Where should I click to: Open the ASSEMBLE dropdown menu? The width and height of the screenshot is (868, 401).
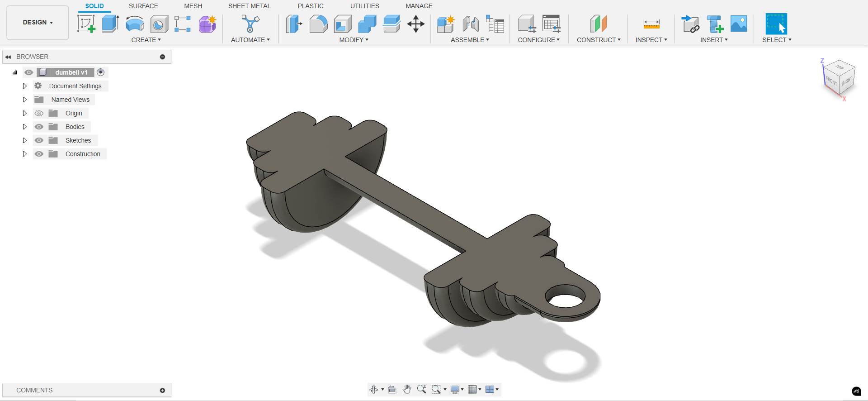(x=470, y=40)
